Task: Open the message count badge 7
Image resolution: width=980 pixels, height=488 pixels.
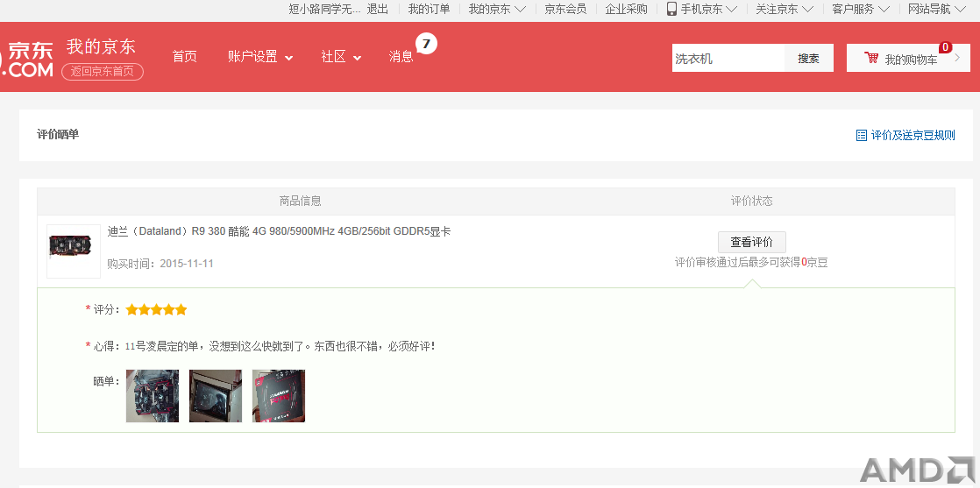Action: (x=426, y=44)
